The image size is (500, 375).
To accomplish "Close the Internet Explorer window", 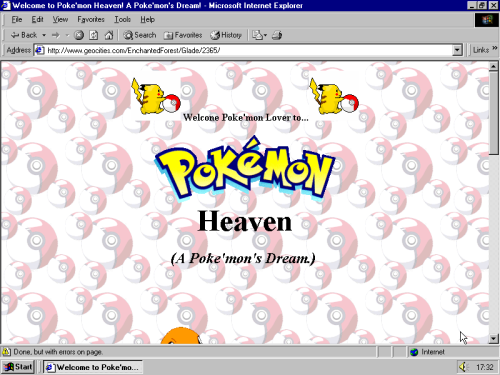I will (493, 5).
